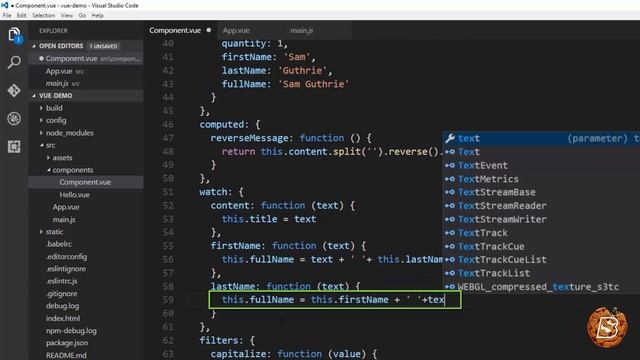
Task: Choose 'TextTrackCueList' autocomplete suggestion
Action: pyautogui.click(x=542, y=260)
